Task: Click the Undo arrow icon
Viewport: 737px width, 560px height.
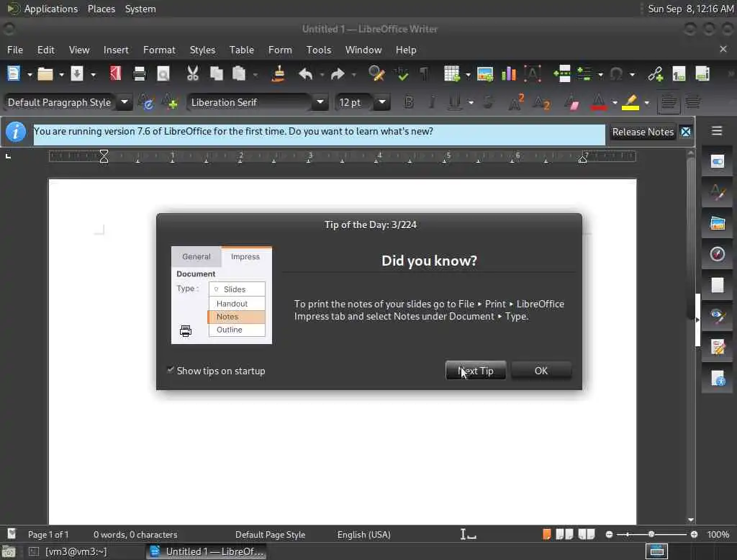Action: [305, 74]
